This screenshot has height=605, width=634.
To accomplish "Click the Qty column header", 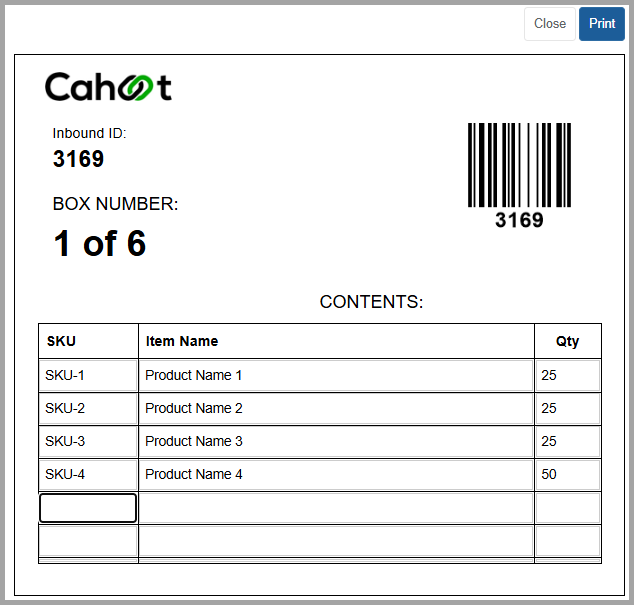I will click(568, 341).
